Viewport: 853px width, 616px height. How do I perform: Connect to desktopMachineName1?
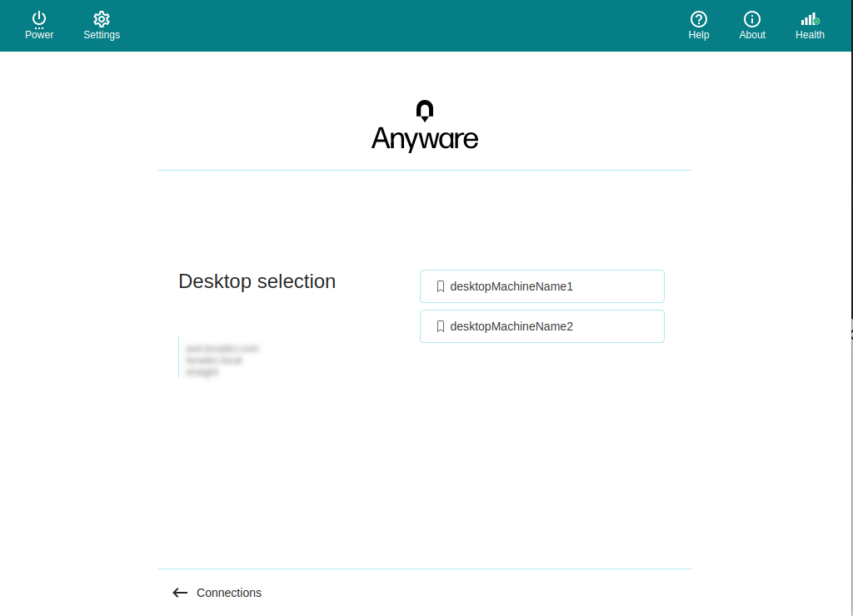point(541,286)
